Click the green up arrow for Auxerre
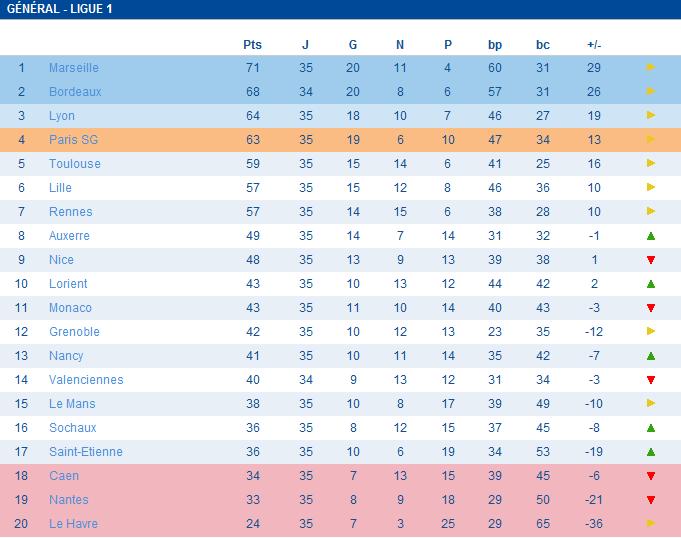Screen dimensions: 681x538 coord(650,236)
